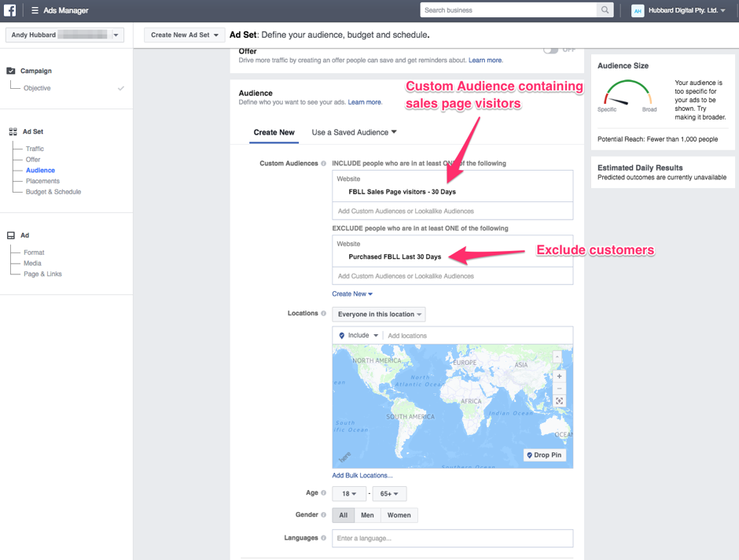Image resolution: width=739 pixels, height=560 pixels.
Task: Click the Gender info icon
Action: (323, 514)
